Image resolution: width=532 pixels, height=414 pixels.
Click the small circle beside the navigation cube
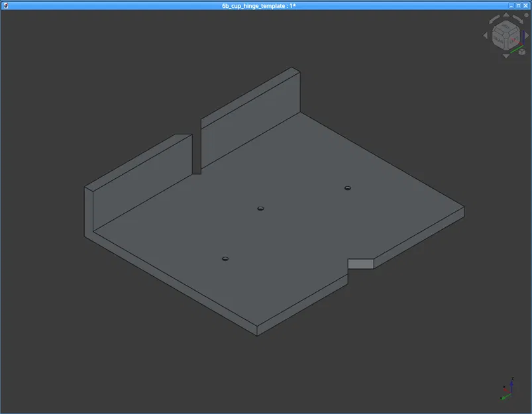(526, 15)
